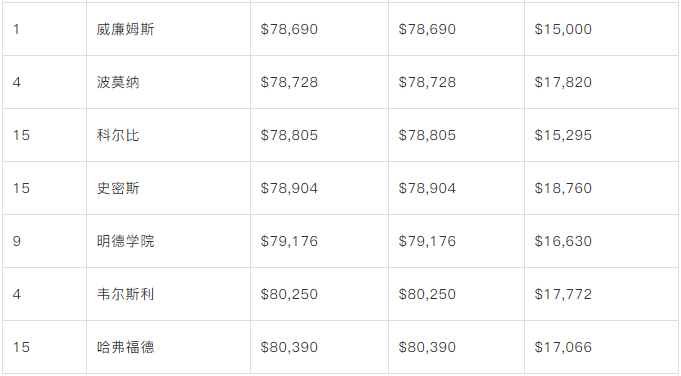Screen dimensions: 681x376
Task: Select the $17,772 value cell
Action: click(601, 294)
